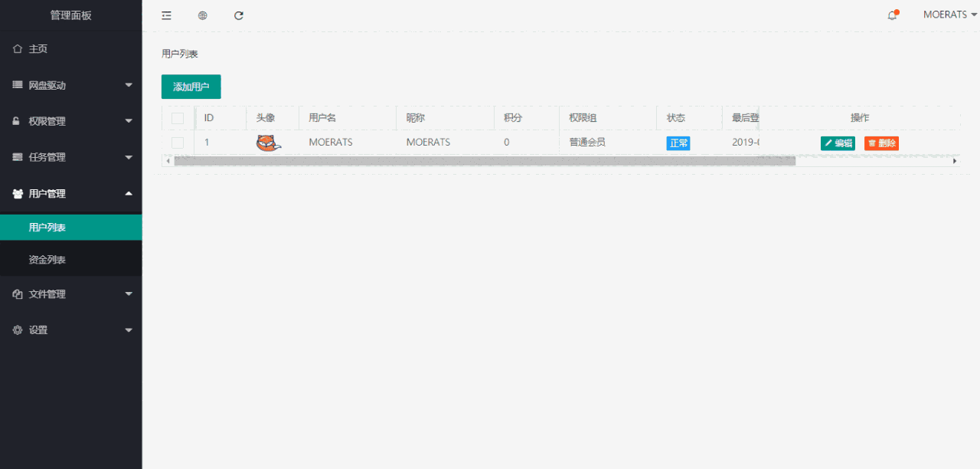Viewport: 980px width, 469px height.
Task: Expand 设置 menu arrow
Action: (x=129, y=330)
